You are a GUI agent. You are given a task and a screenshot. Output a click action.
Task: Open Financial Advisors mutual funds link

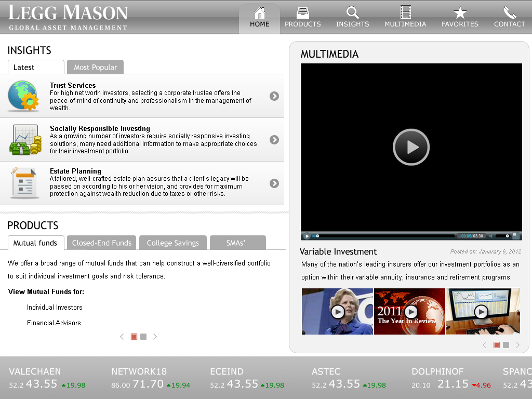[54, 323]
